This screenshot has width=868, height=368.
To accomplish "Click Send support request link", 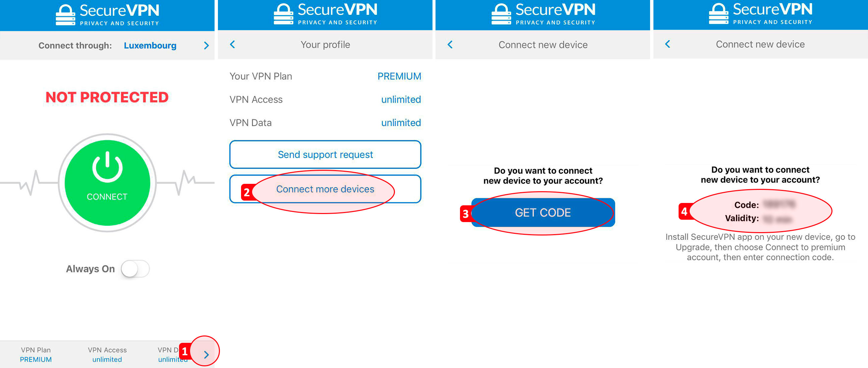I will pyautogui.click(x=326, y=155).
